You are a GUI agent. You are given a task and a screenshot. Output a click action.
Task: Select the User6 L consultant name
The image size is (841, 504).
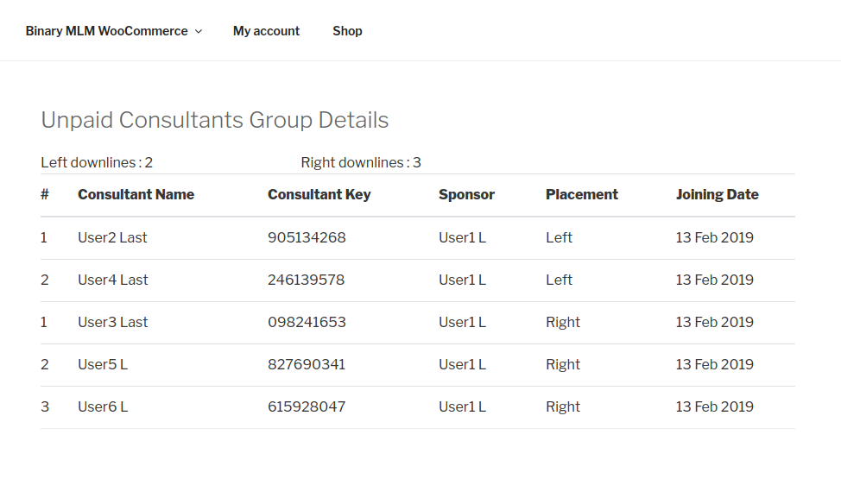click(103, 406)
